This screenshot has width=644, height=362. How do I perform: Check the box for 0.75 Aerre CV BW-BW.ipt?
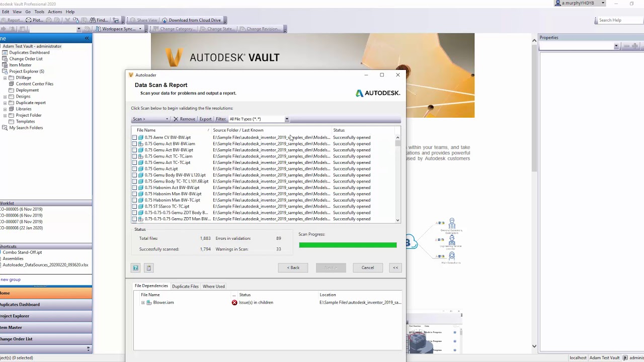click(134, 137)
